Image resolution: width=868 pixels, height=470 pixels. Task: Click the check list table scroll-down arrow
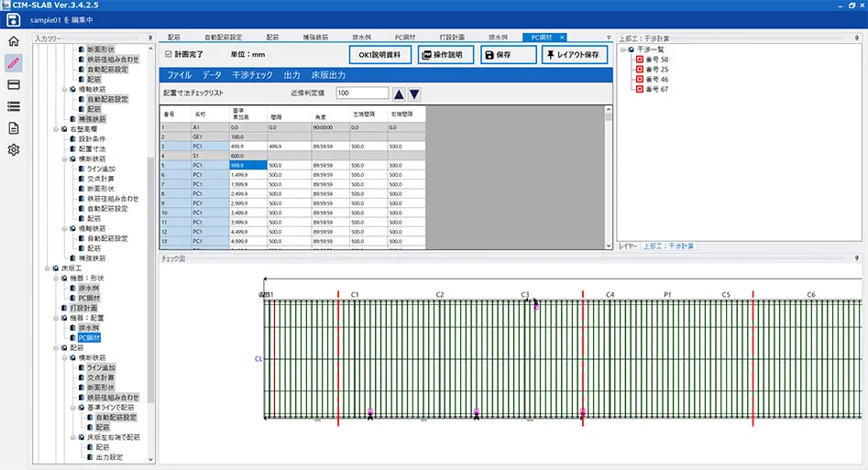click(x=609, y=246)
